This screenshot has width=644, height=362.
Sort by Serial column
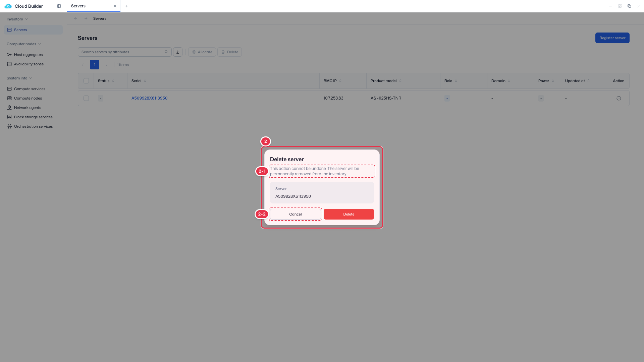145,81
